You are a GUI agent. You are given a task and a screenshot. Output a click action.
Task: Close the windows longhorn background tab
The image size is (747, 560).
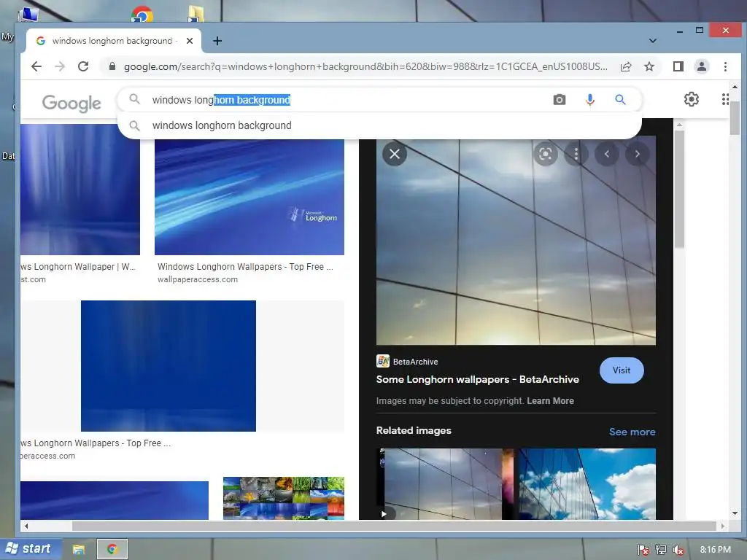click(x=190, y=41)
